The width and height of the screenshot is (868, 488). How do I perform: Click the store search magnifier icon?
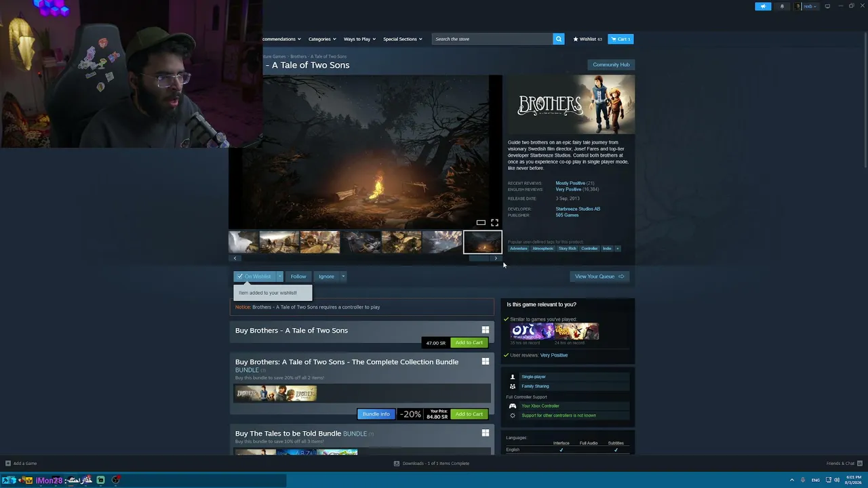point(559,39)
